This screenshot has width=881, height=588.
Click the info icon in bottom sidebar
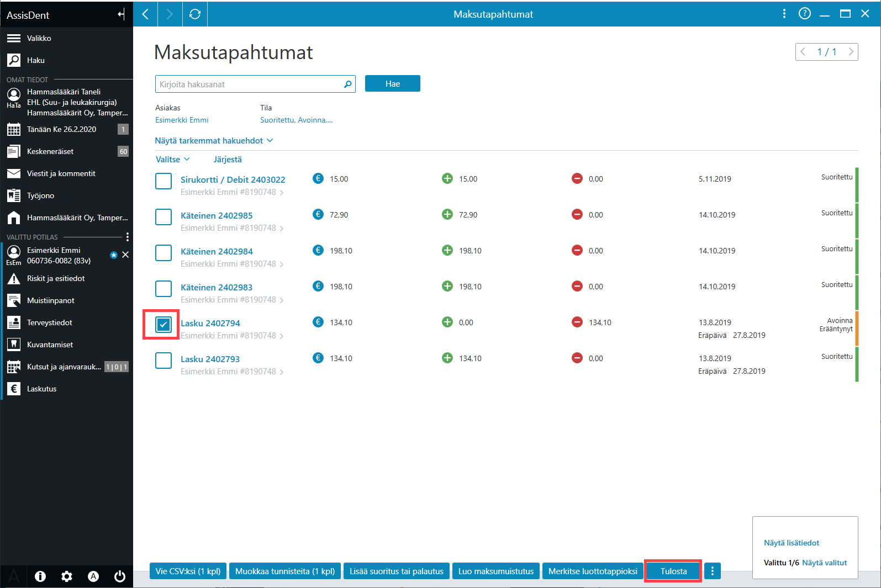[40, 576]
